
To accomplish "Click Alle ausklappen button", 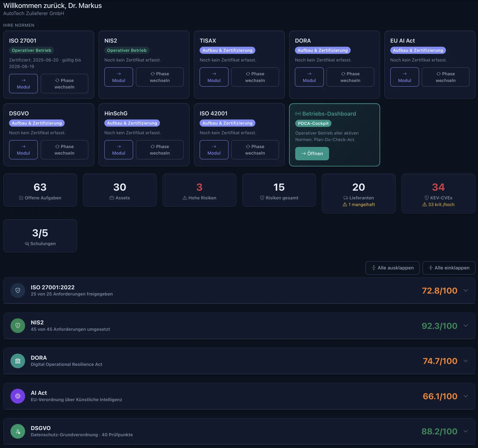I will click(x=393, y=268).
